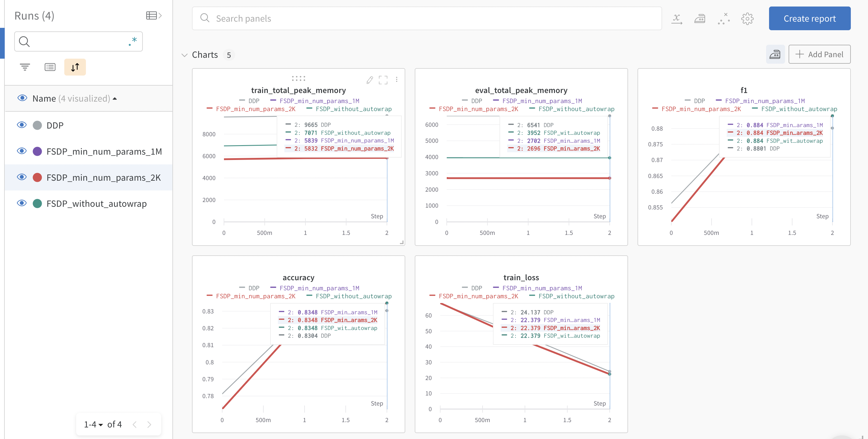Click the screenshot/export panel icon

coord(775,54)
